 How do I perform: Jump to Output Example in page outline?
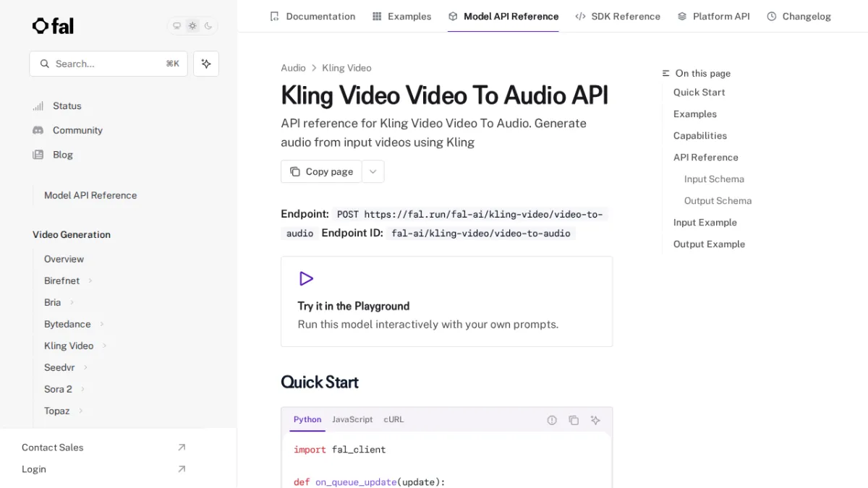[x=709, y=244]
